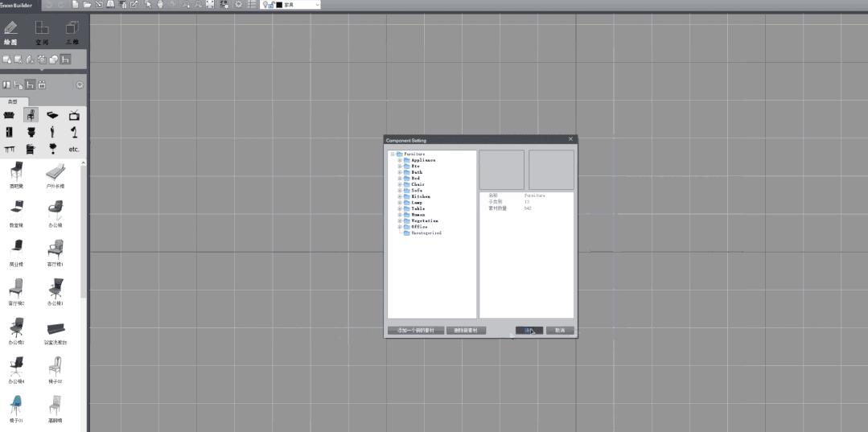Switch to the 三维 3D mode
The image size is (868, 432).
(x=72, y=33)
